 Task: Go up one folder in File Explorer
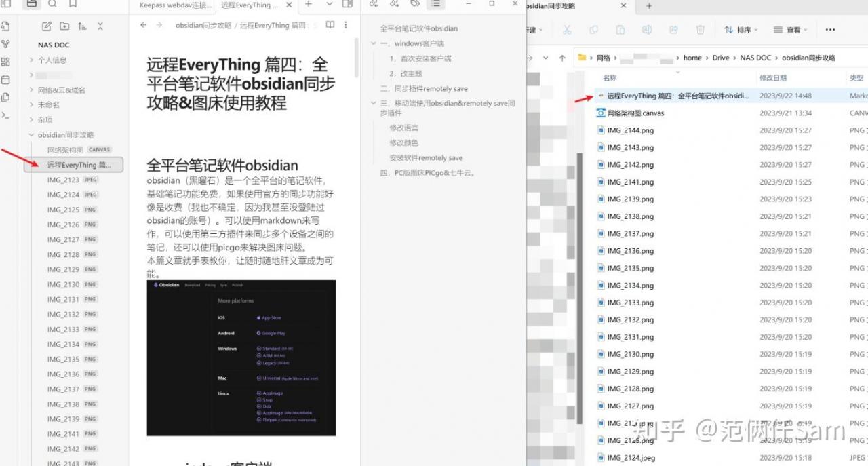coord(562,58)
